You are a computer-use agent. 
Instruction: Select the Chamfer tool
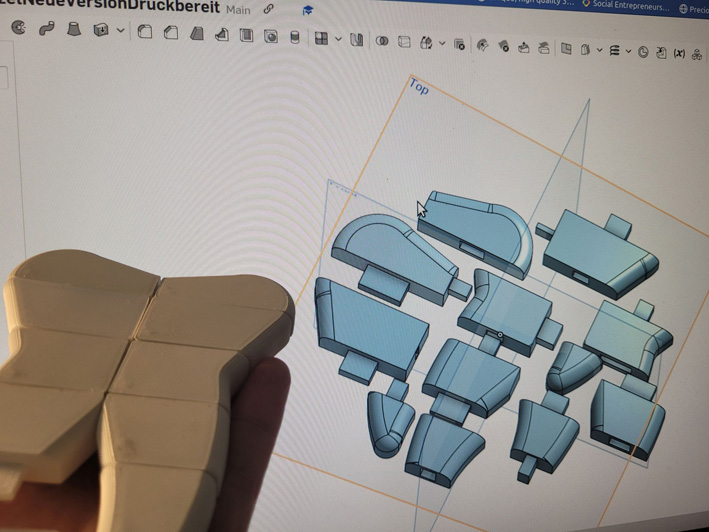click(170, 33)
